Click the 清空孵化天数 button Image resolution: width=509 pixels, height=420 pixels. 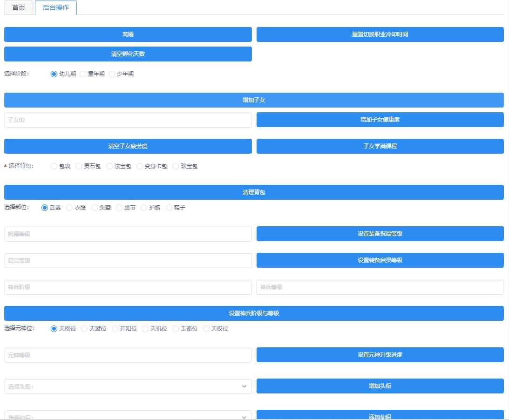click(128, 54)
